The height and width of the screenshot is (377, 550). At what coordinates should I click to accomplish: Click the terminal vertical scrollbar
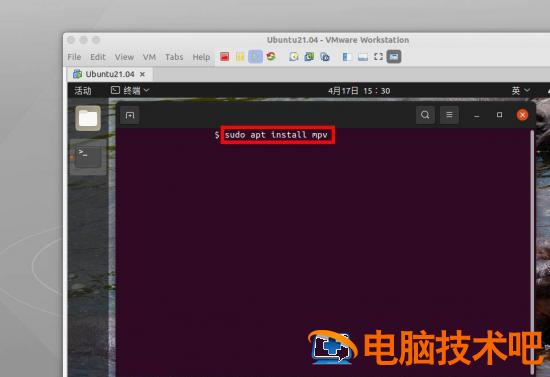click(x=532, y=253)
